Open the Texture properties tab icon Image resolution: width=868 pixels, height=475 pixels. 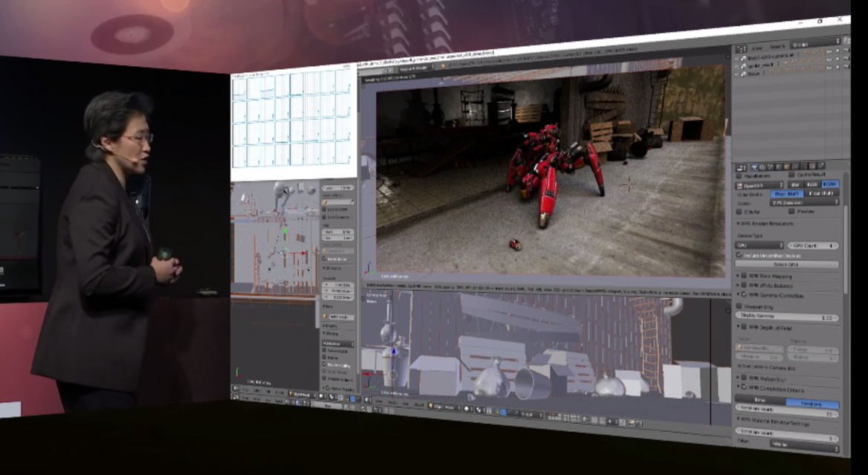(x=812, y=166)
